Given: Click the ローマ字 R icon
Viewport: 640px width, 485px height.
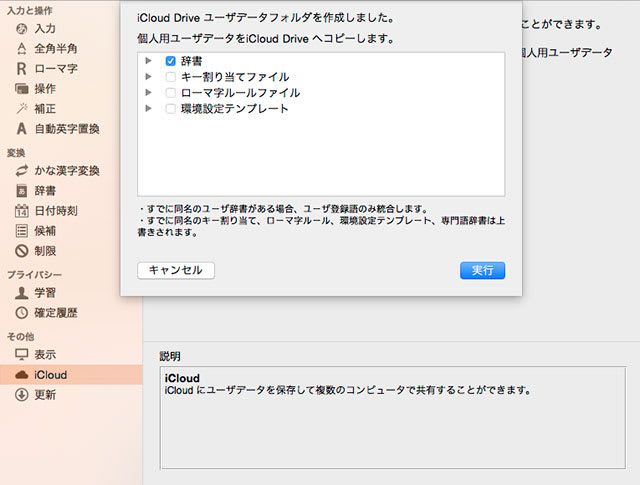Looking at the screenshot, I should 22,69.
